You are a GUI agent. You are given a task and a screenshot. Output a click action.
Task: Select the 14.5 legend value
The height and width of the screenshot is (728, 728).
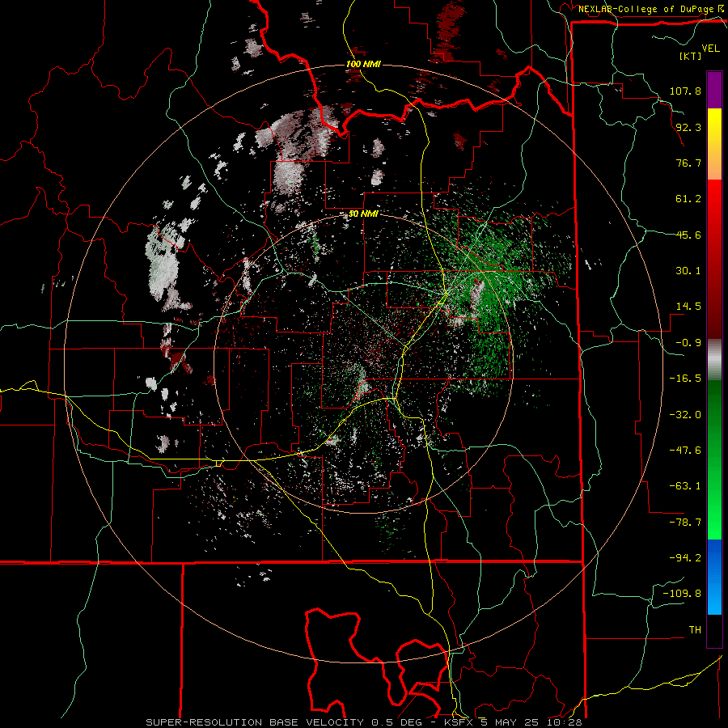click(x=688, y=307)
